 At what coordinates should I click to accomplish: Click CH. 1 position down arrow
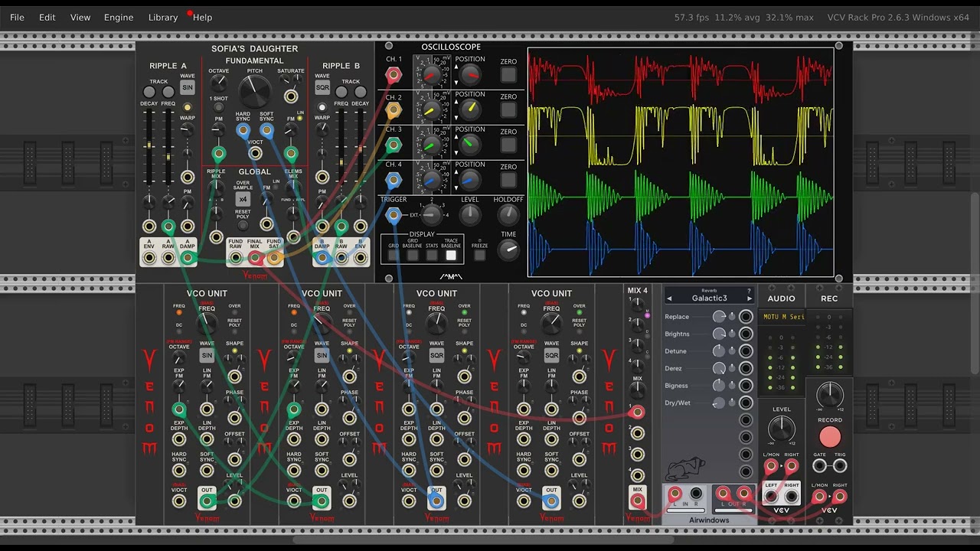pyautogui.click(x=457, y=81)
